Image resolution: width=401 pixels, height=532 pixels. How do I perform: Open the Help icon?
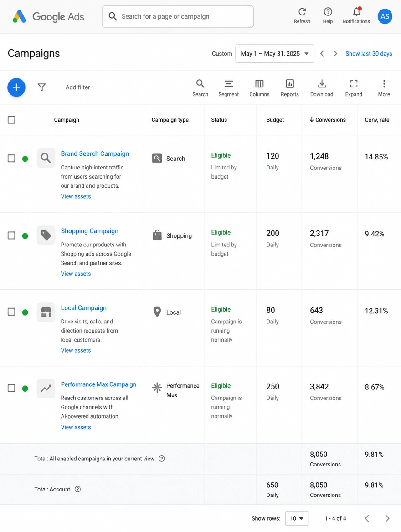pyautogui.click(x=328, y=12)
